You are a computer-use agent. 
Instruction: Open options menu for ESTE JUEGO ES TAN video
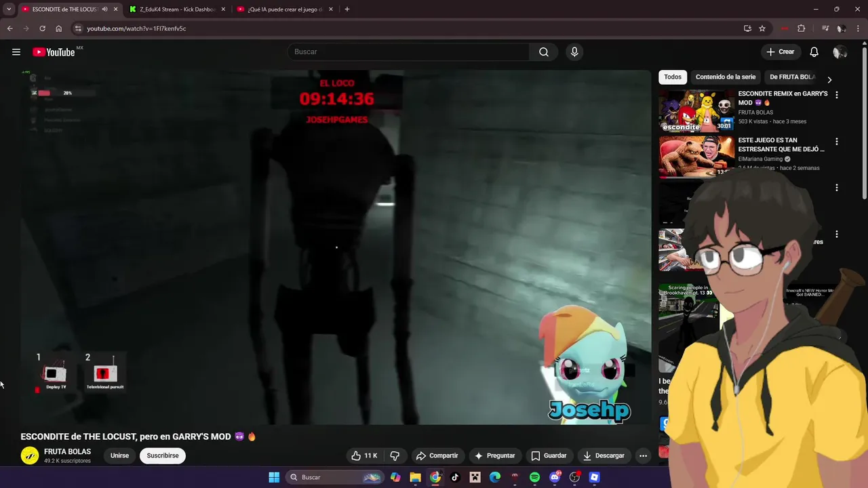pyautogui.click(x=837, y=142)
